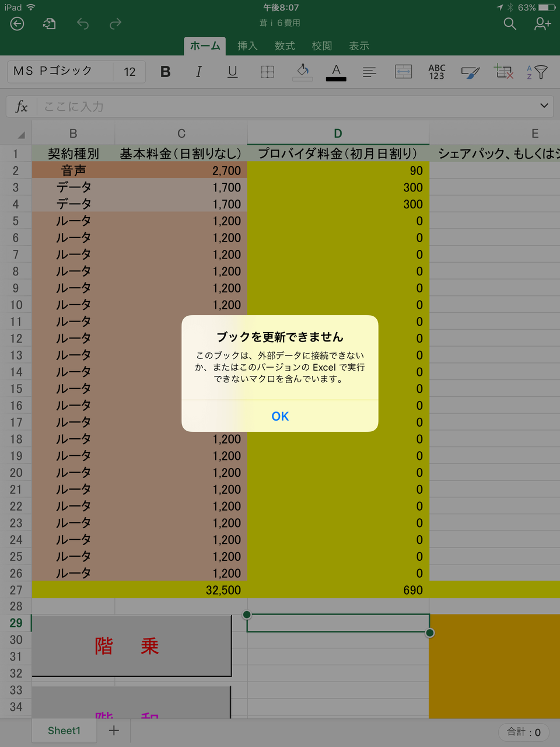Open insert and delete cells icon
This screenshot has height=747, width=560.
pos(504,72)
